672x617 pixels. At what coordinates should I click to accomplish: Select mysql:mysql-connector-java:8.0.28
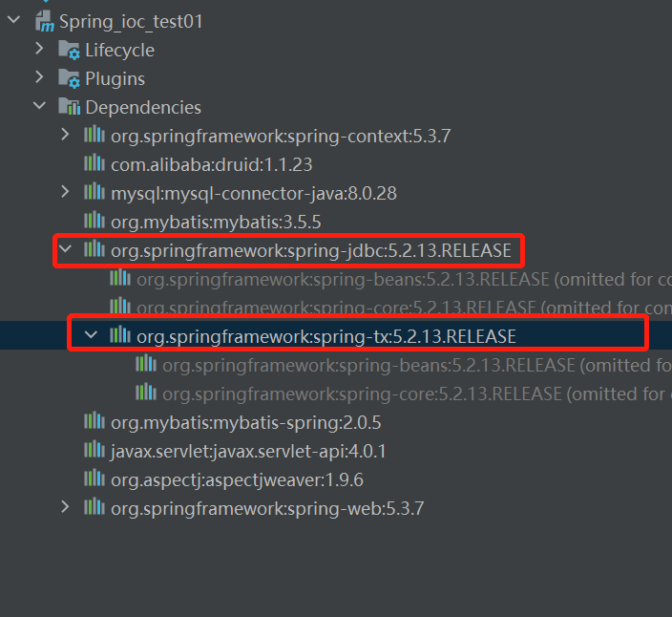click(x=254, y=193)
